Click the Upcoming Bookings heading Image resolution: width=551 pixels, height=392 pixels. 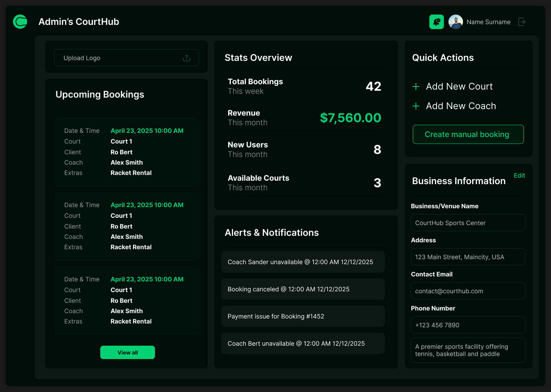point(100,95)
